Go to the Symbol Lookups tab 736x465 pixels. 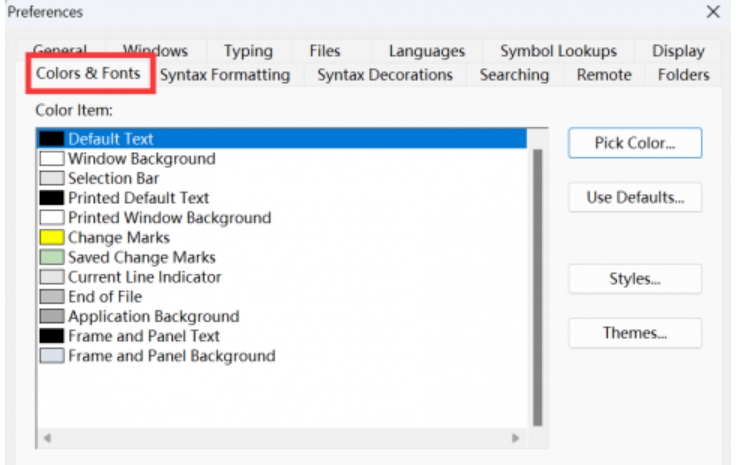click(558, 51)
